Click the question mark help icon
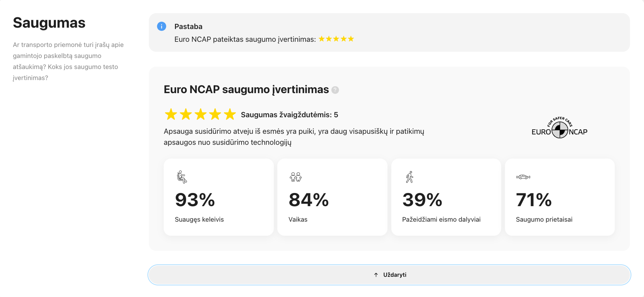Image resolution: width=644 pixels, height=297 pixels. coord(335,90)
